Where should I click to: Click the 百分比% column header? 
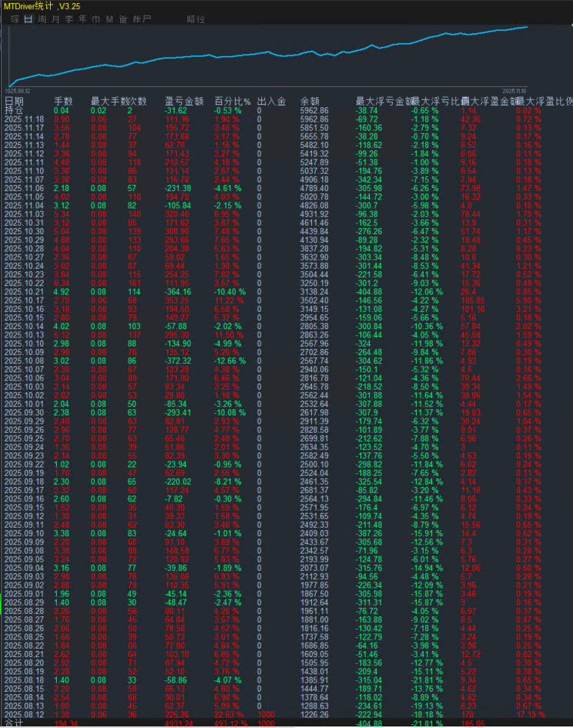233,101
